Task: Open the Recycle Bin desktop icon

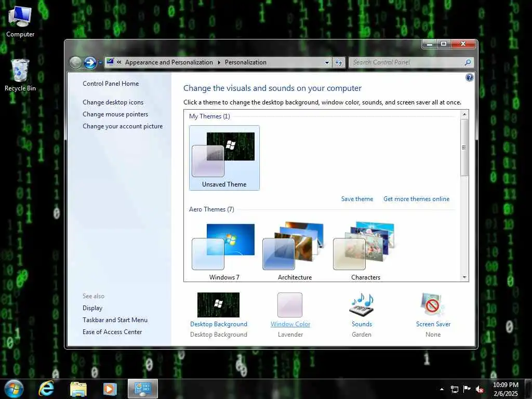Action: pyautogui.click(x=20, y=75)
